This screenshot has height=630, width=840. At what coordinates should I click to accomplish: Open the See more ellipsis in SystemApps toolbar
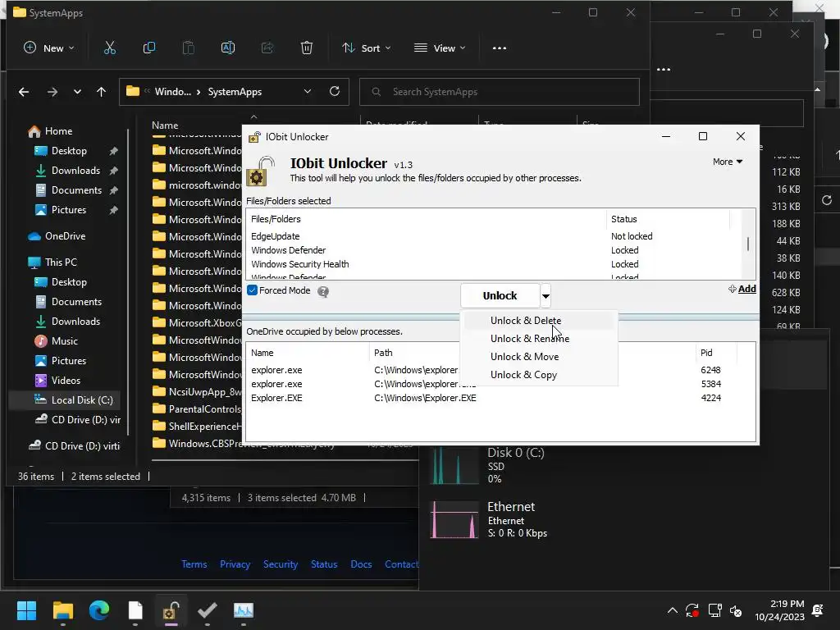coord(500,48)
